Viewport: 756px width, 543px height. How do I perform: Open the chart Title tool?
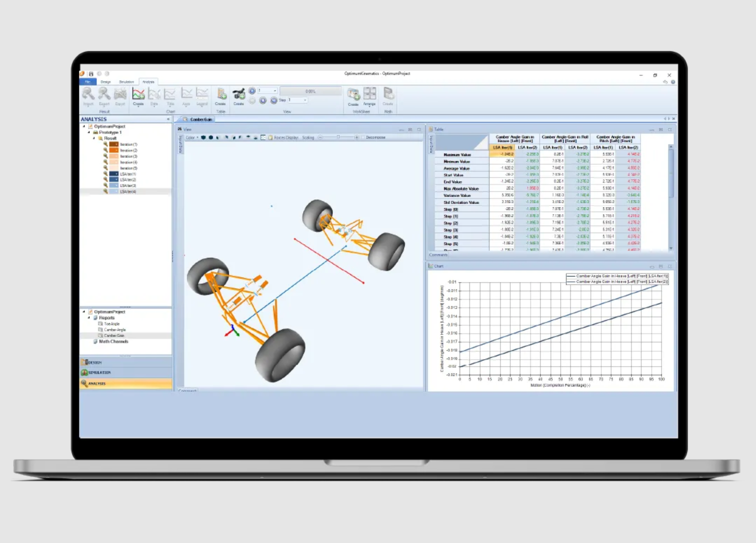tap(170, 96)
